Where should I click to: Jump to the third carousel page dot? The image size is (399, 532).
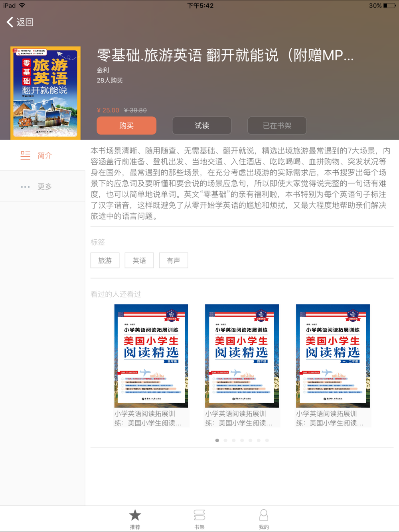pyautogui.click(x=234, y=440)
